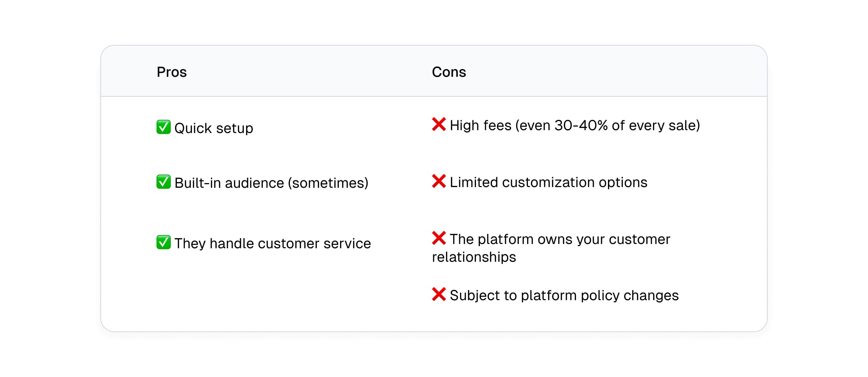
Task: Click the green checkmark beside Quick setup
Action: point(163,127)
